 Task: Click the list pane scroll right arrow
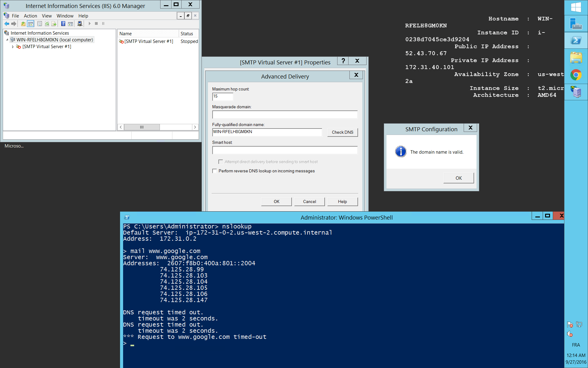(x=195, y=127)
